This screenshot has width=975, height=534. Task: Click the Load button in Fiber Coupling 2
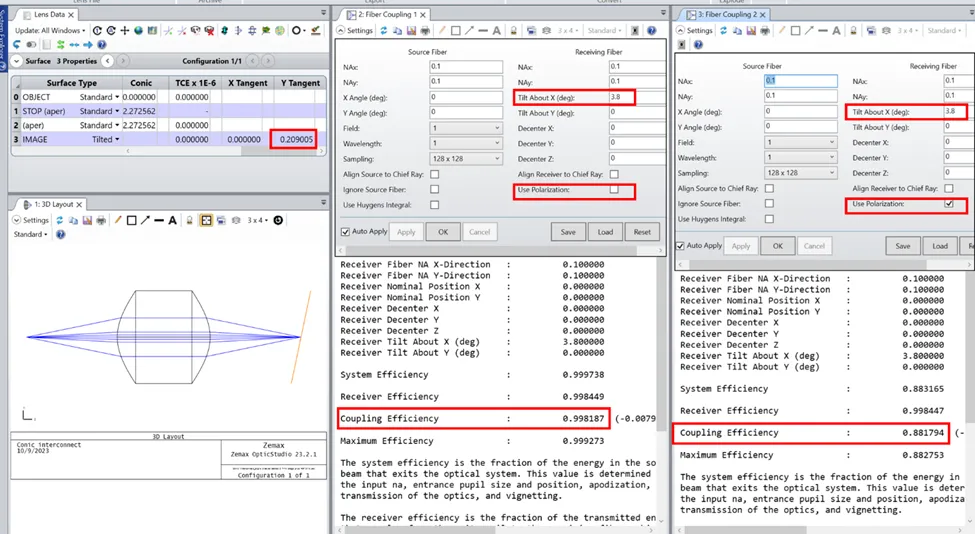click(x=940, y=246)
